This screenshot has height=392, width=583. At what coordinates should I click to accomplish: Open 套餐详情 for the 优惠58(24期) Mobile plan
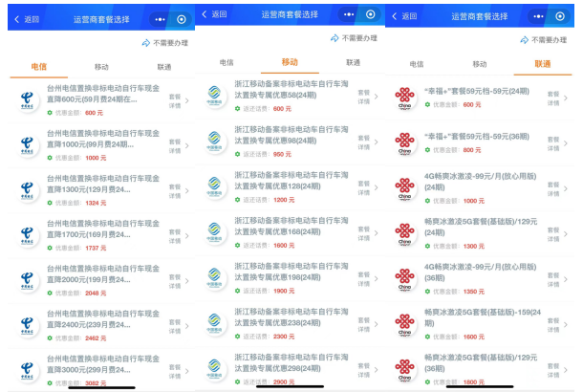tap(363, 98)
